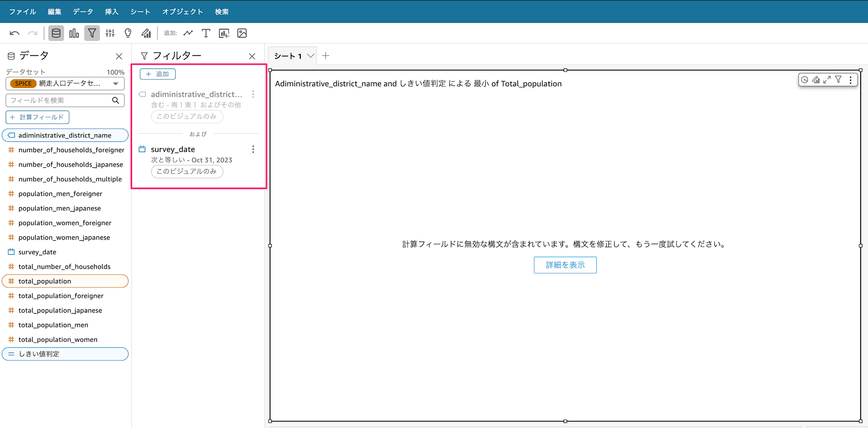This screenshot has width=868, height=428.
Task: Click the redo arrow in the toolbar
Action: click(33, 33)
